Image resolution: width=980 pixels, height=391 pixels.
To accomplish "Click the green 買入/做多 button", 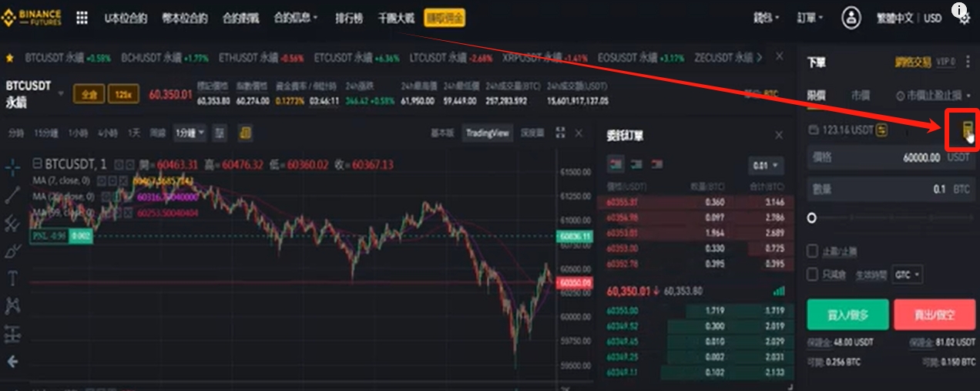I will coord(847,315).
